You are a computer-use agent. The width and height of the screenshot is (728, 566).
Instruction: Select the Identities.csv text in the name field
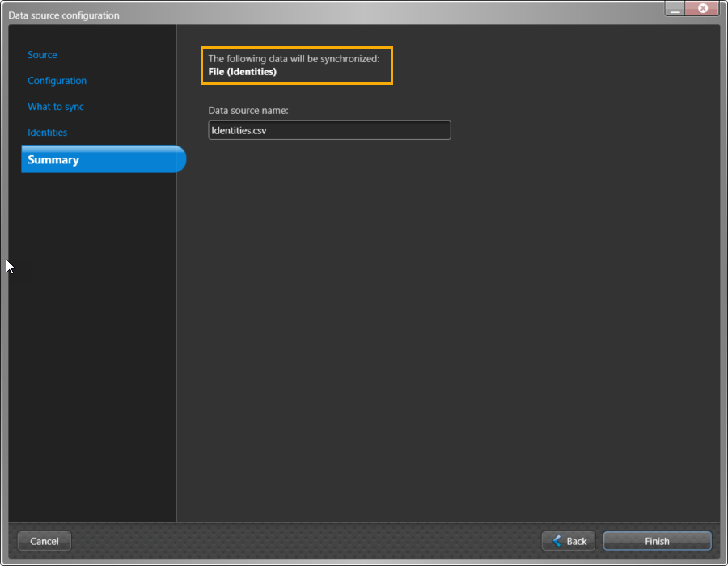(237, 129)
